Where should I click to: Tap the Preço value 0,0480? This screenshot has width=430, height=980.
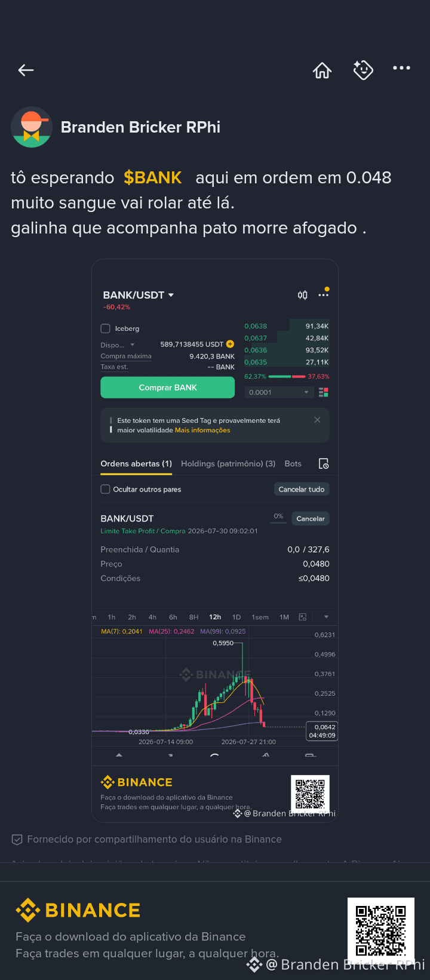(x=316, y=564)
